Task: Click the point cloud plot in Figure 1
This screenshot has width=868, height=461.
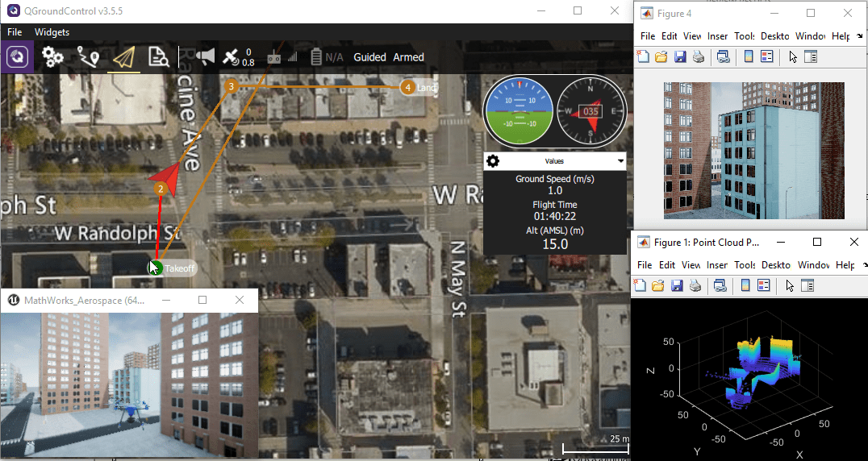Action: pyautogui.click(x=750, y=381)
